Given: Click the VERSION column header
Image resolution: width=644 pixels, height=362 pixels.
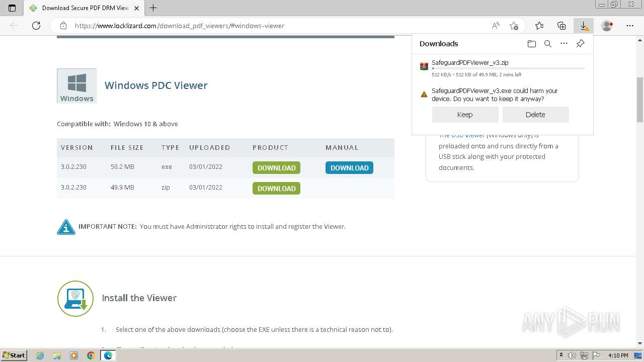Looking at the screenshot, I should click(x=77, y=148).
